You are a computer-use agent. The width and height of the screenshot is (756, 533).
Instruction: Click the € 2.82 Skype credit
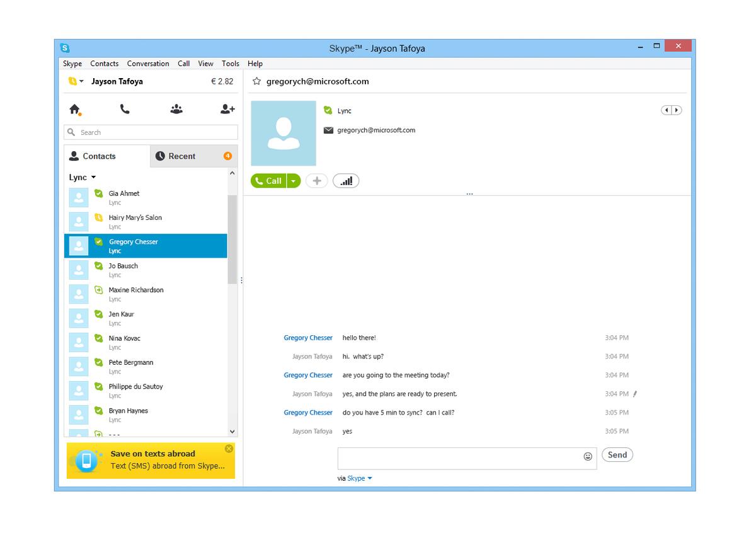click(222, 81)
